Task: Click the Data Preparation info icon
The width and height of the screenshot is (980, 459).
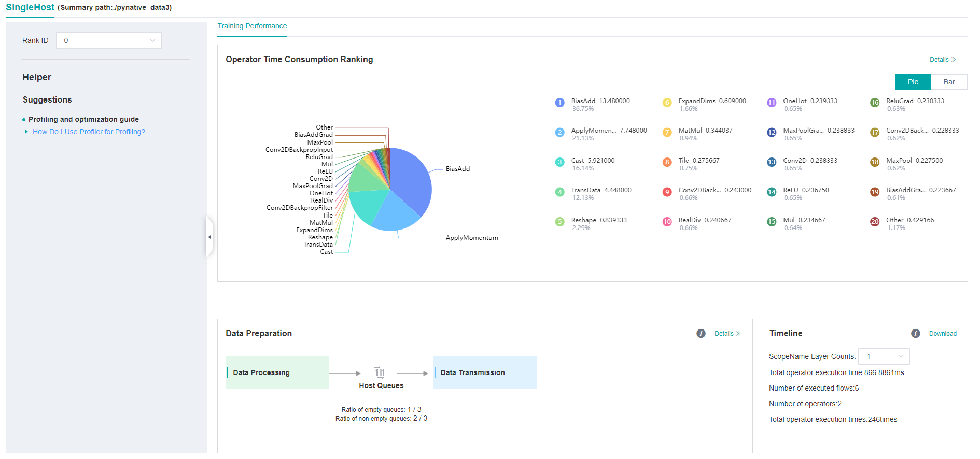Action: (701, 334)
